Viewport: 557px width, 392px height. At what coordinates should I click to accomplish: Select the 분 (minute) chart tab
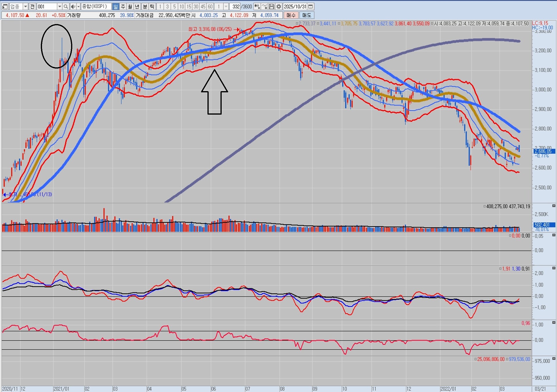coord(145,6)
